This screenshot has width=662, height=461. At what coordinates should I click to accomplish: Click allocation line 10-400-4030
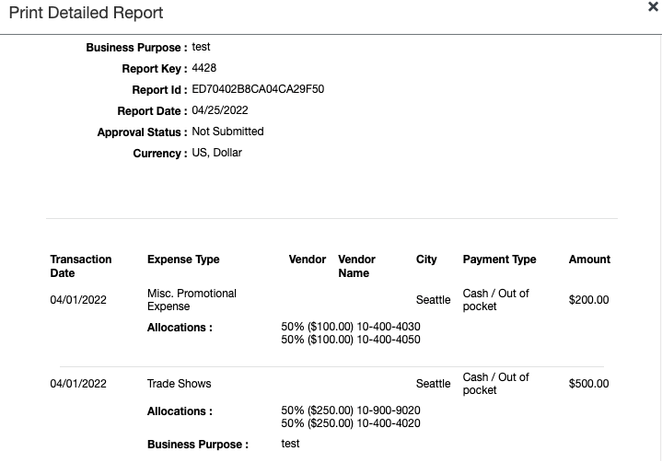(351, 326)
